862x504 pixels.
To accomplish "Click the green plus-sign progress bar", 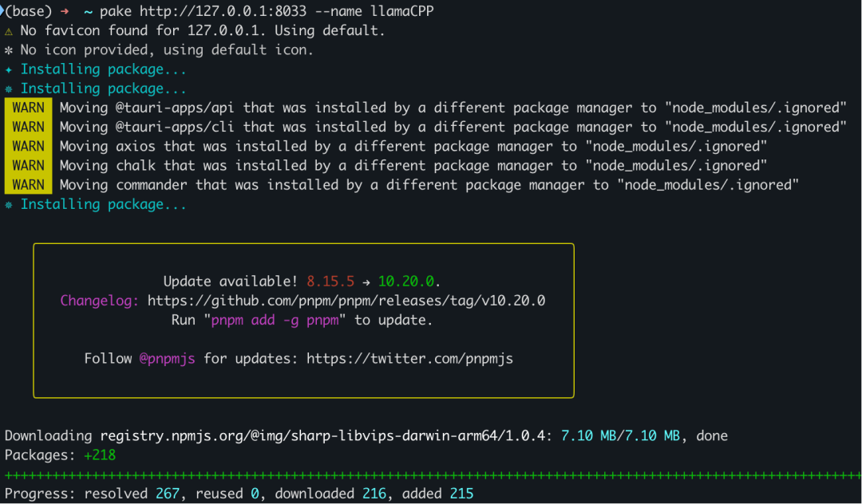I will 433,475.
